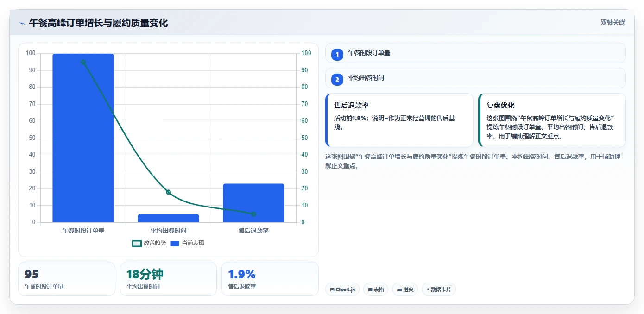Click the blue 当前表现 legend swatch
The height and width of the screenshot is (314, 644).
coord(175,243)
